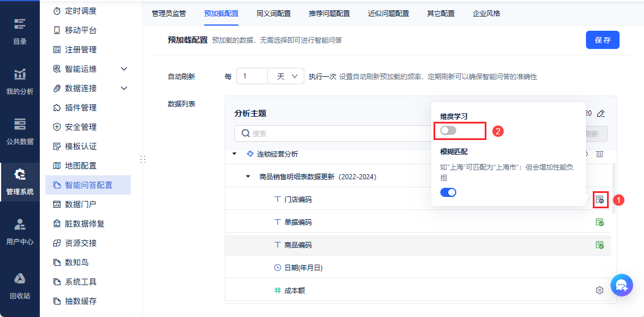644x317 pixels.
Task: Collapse 商品销售明细表数据更新 table node
Action: (247, 177)
